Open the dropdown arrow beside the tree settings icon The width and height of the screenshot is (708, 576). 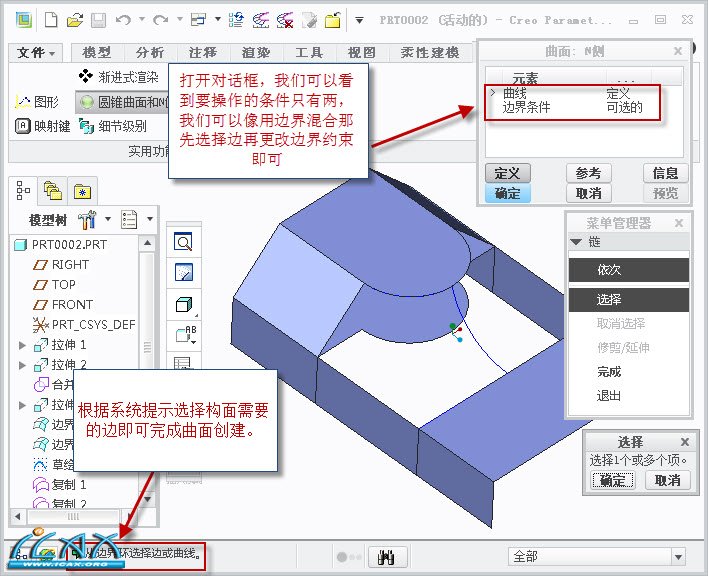point(108,219)
